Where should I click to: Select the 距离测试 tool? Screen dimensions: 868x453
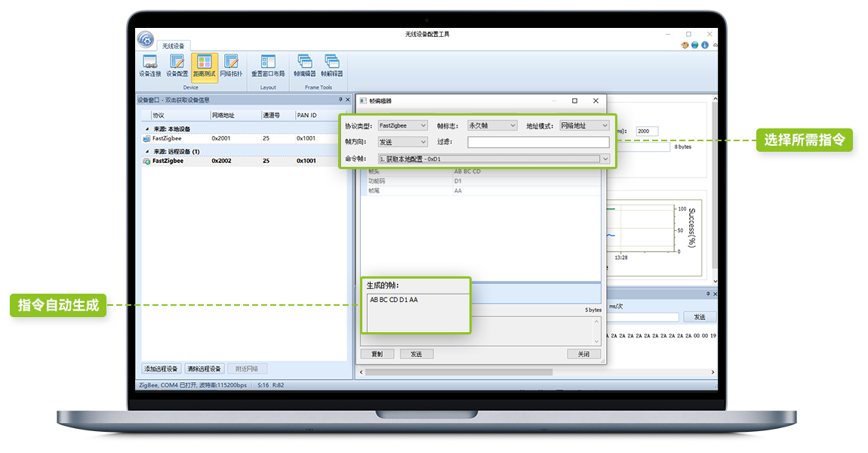click(204, 66)
